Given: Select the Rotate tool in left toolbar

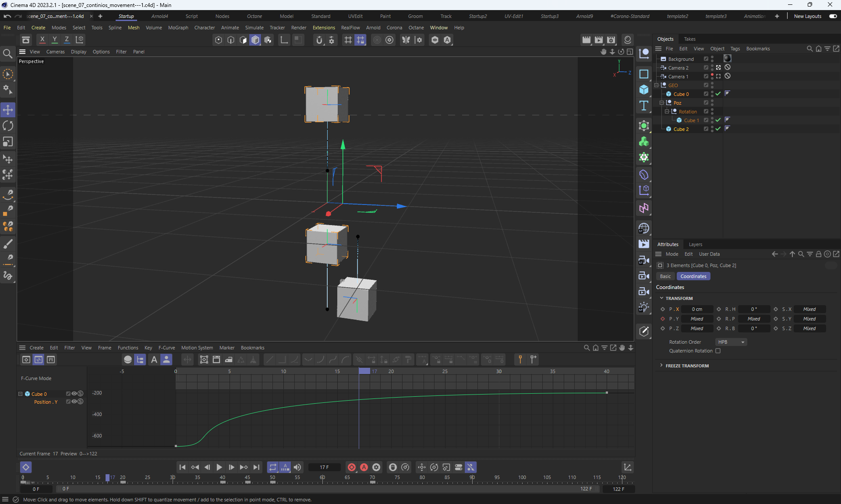Looking at the screenshot, I should [8, 126].
